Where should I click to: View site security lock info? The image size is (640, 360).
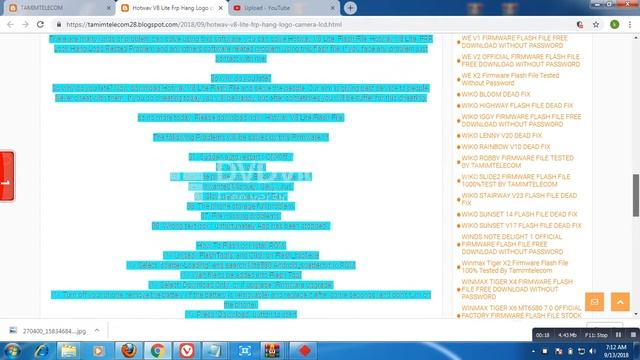coord(59,24)
